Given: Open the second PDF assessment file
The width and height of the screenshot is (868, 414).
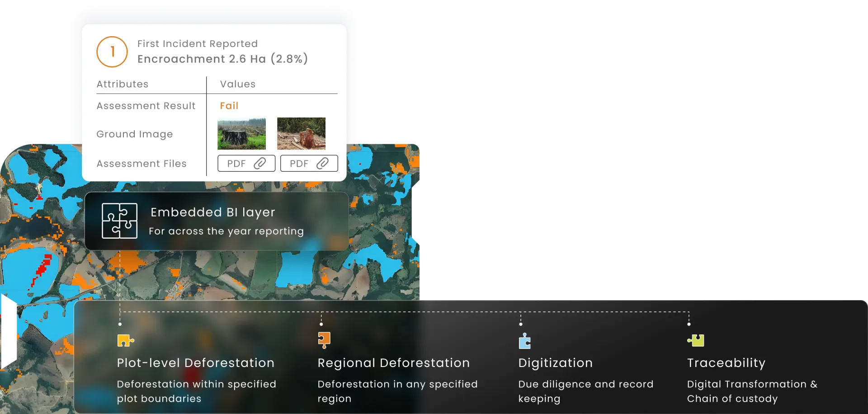Looking at the screenshot, I should click(309, 163).
